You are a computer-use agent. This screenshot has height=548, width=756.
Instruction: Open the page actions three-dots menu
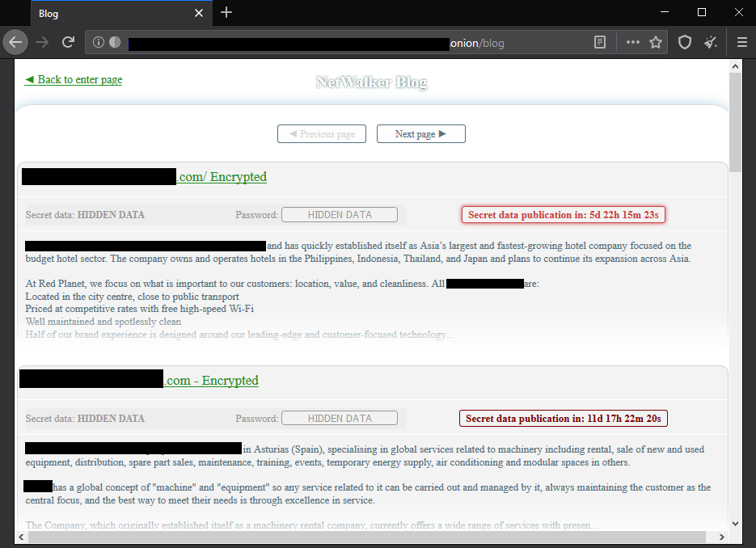632,42
